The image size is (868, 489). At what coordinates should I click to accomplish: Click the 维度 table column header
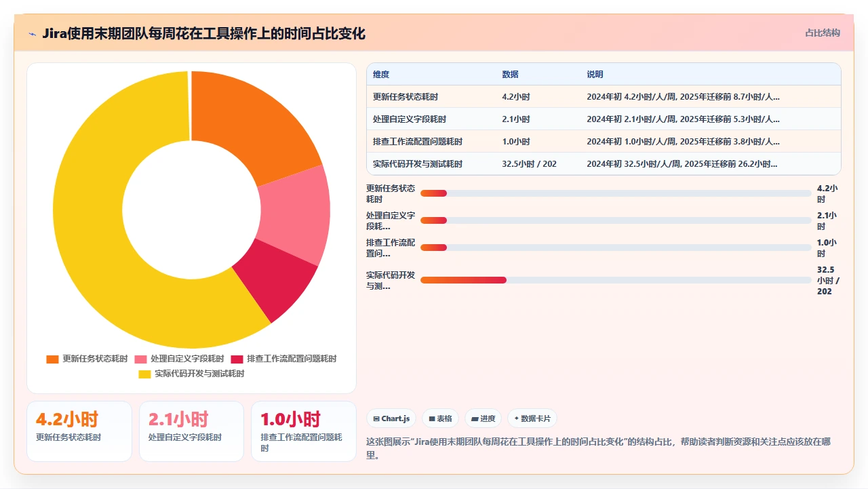[x=381, y=75]
